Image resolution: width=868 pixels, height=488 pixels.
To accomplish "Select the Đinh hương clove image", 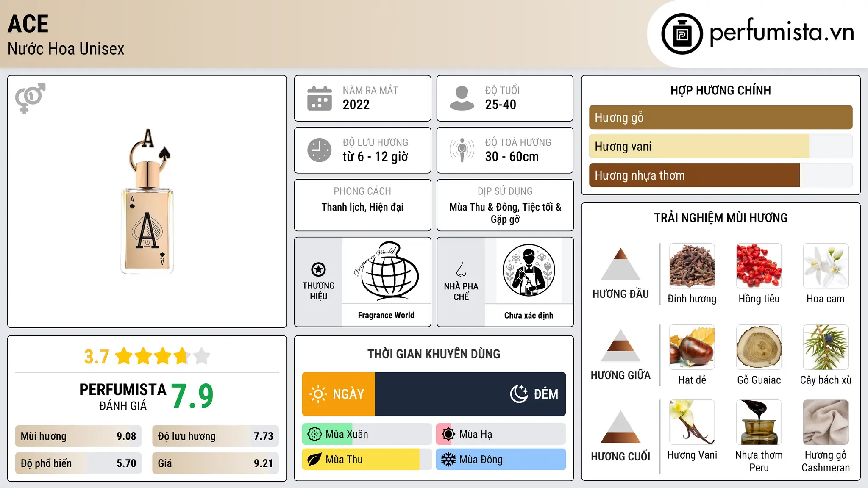I will tap(692, 266).
